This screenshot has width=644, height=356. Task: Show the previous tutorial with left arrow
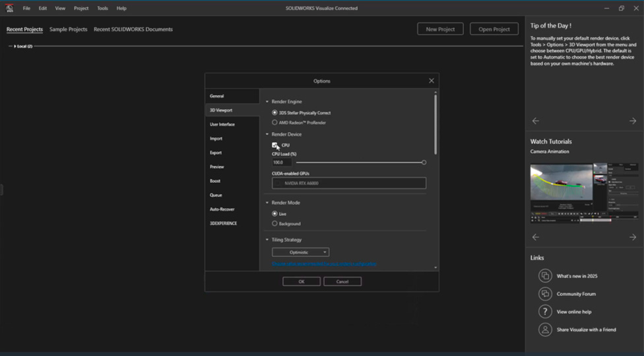coord(535,237)
